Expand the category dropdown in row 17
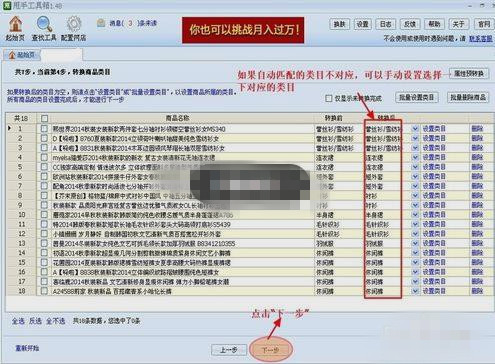 click(x=415, y=282)
